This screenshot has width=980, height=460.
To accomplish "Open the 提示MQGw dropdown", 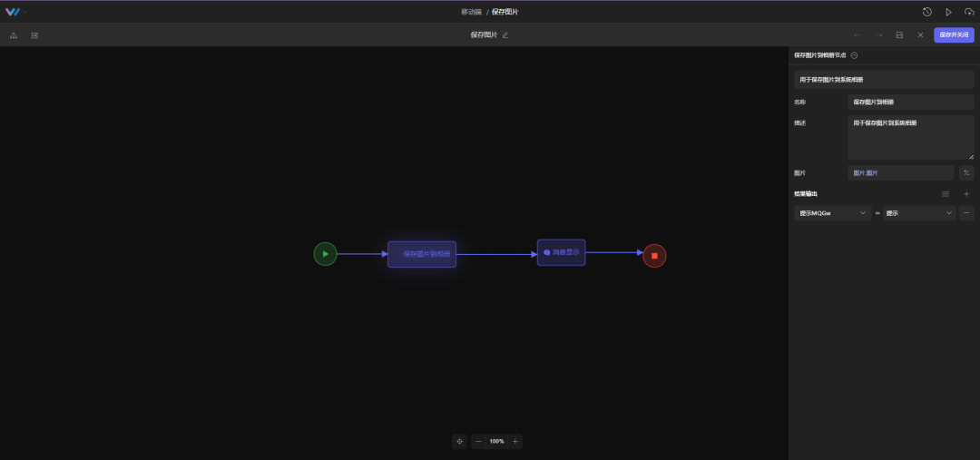I will coord(832,213).
